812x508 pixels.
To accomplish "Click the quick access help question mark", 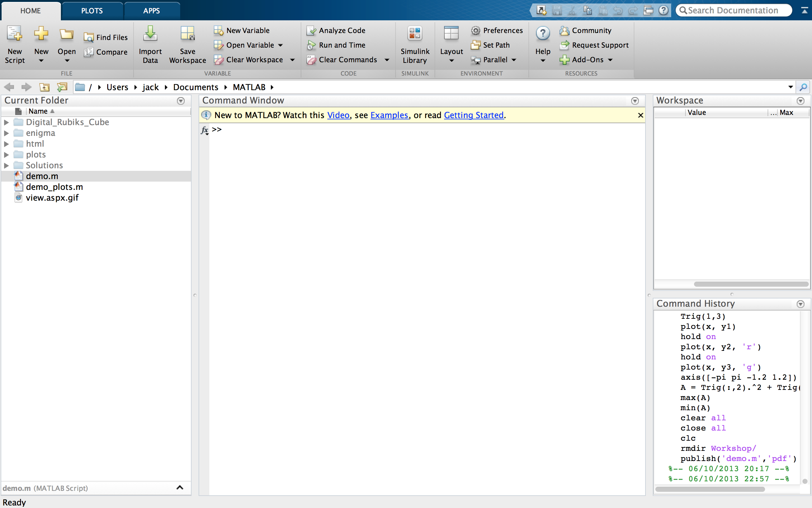I will click(663, 10).
